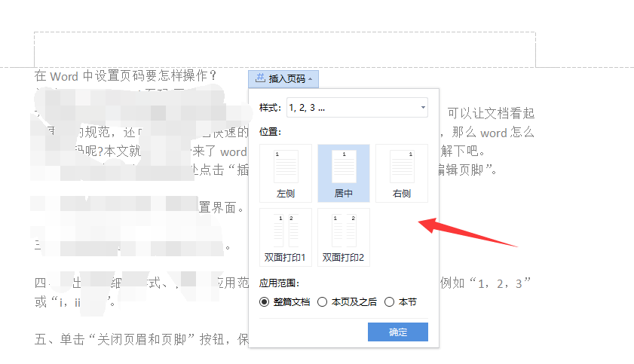Select the 左侧 page number position
The image size is (634, 364).
[x=286, y=173]
